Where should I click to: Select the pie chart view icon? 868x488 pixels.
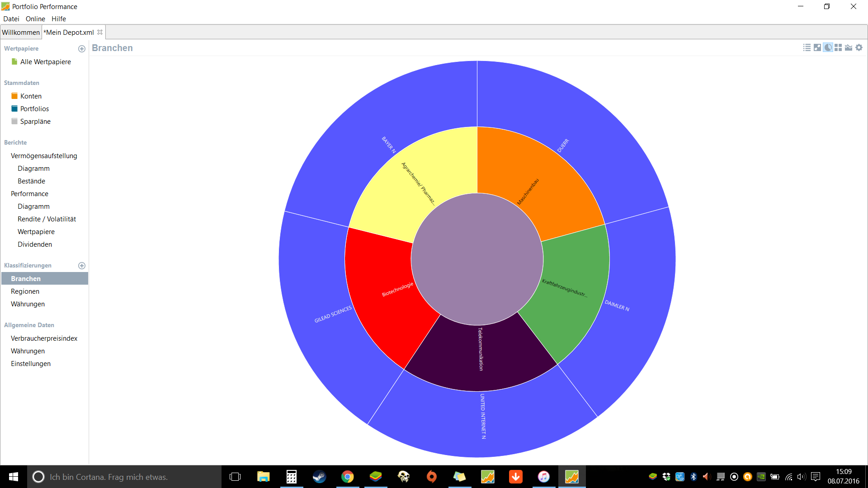(x=828, y=47)
